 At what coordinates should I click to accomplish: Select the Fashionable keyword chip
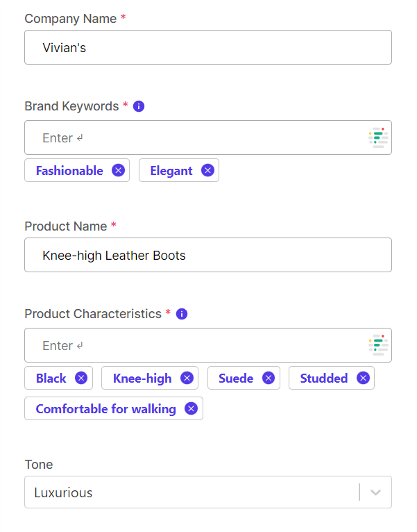tap(69, 170)
